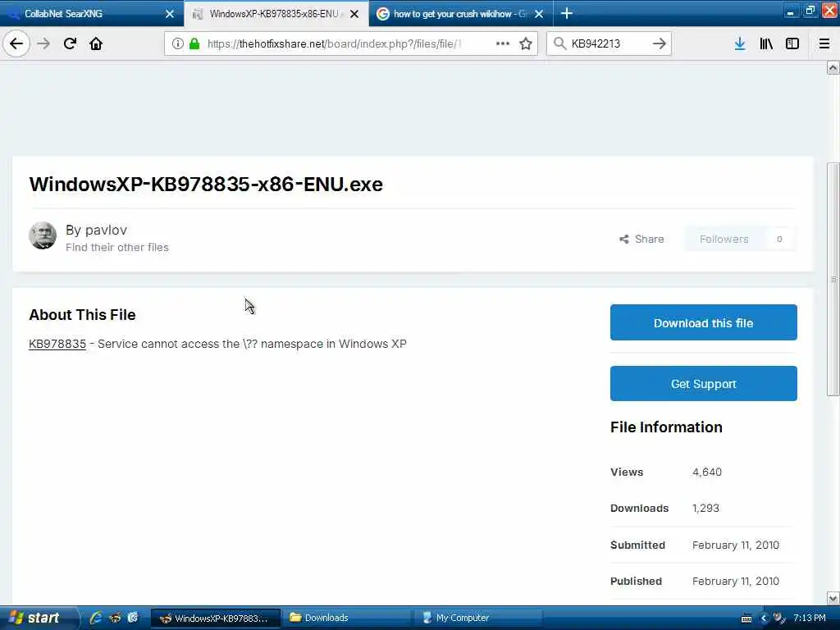Open a new browser tab
Viewport: 840px width, 630px height.
[567, 13]
